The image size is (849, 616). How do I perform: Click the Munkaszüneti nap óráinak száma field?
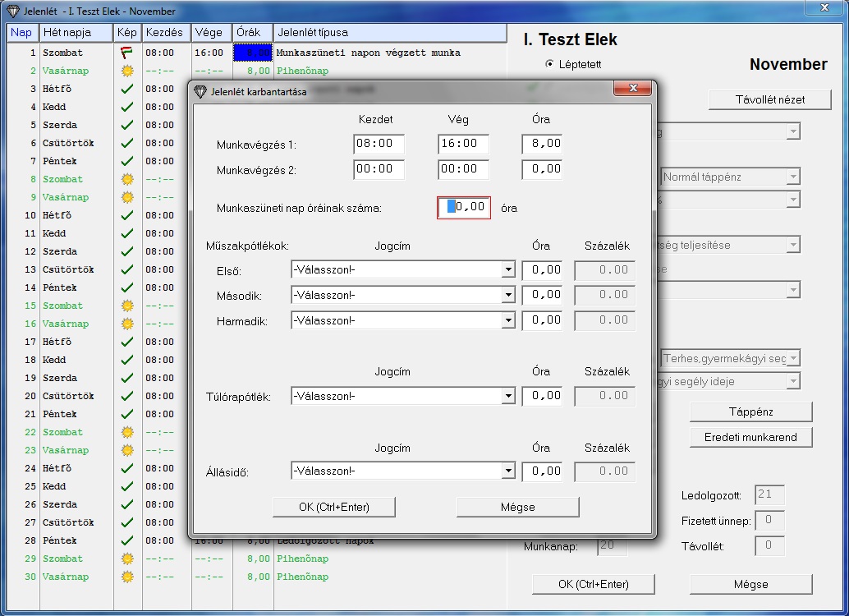[x=464, y=208]
